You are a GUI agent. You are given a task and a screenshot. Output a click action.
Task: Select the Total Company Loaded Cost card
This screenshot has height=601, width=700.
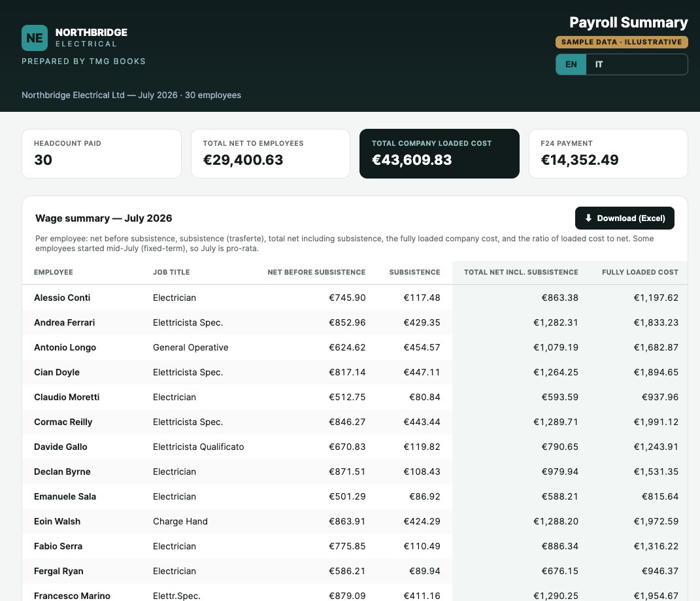tap(439, 154)
